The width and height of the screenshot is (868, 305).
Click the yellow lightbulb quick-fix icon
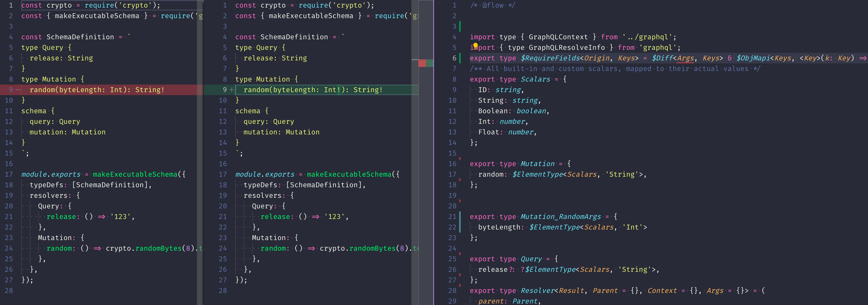(475, 45)
